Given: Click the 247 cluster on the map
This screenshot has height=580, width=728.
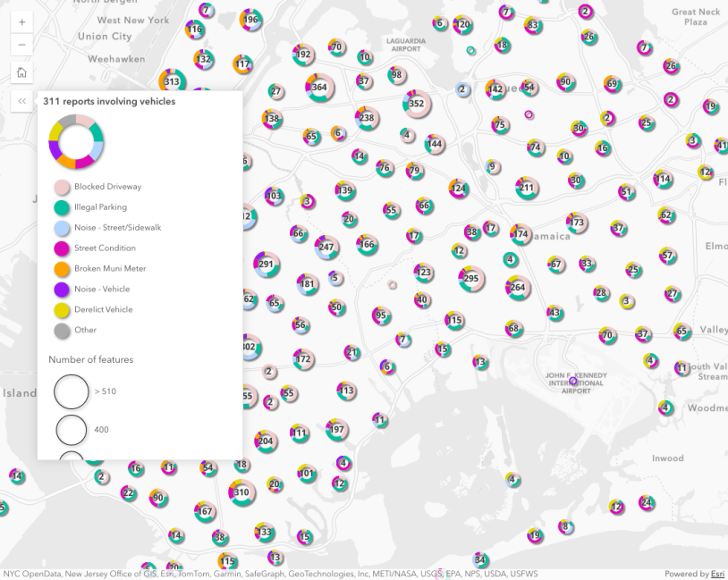Looking at the screenshot, I should point(327,247).
